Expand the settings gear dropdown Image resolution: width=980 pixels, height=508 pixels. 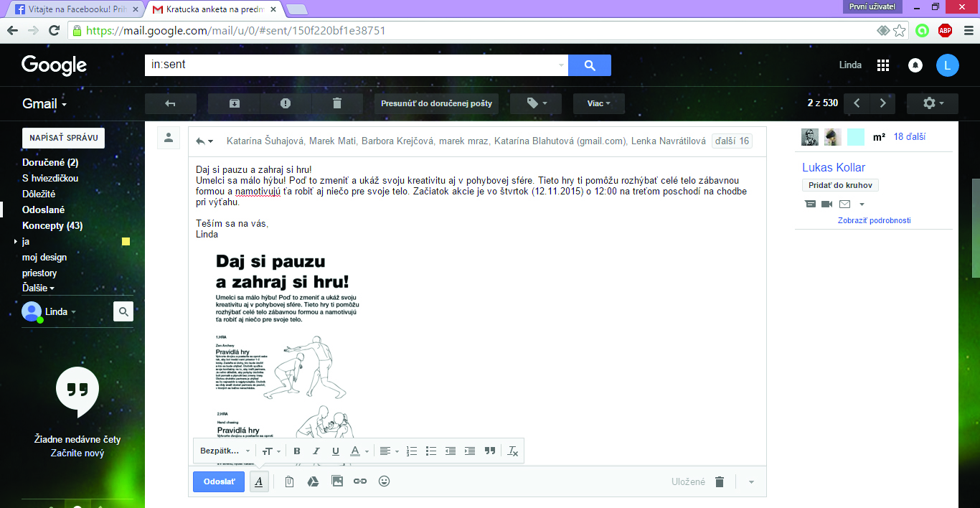933,103
